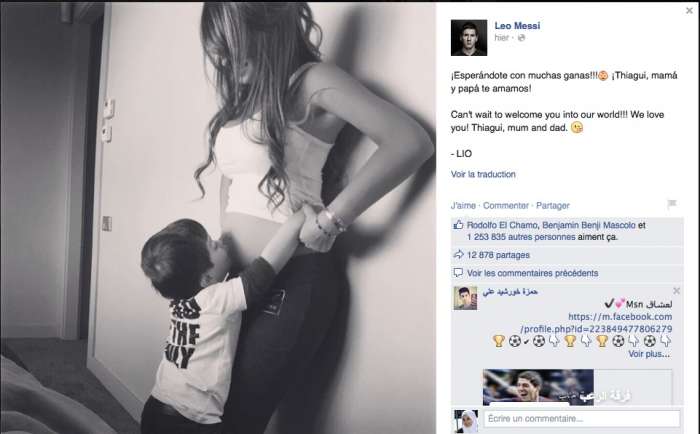Click the Commenter link
Screen dimensions: 700x434
[x=506, y=205]
